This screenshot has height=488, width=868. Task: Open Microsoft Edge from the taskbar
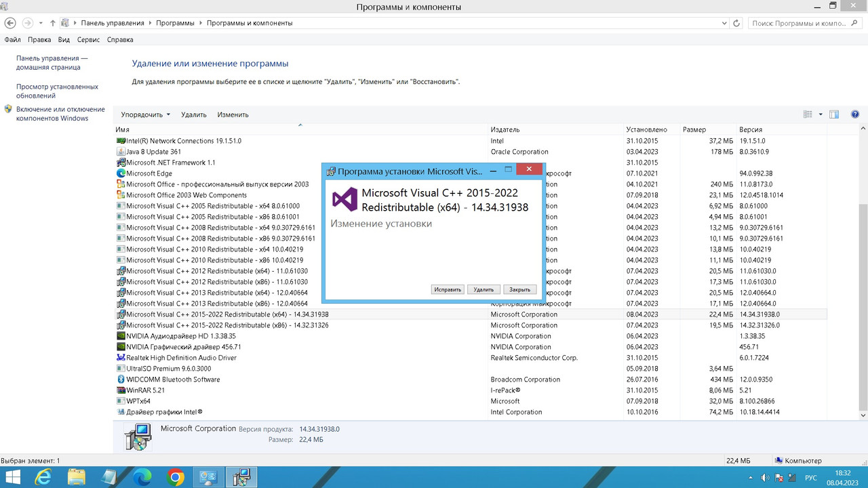click(x=142, y=477)
